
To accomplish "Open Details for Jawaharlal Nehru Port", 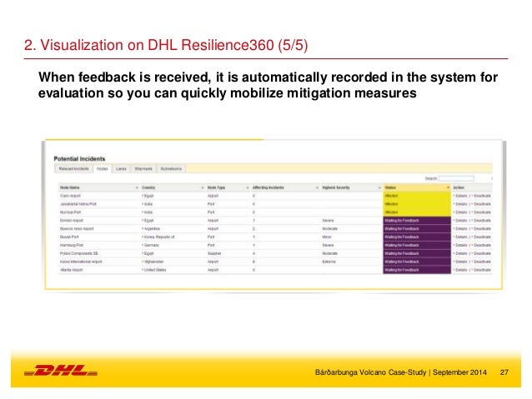I will [461, 204].
